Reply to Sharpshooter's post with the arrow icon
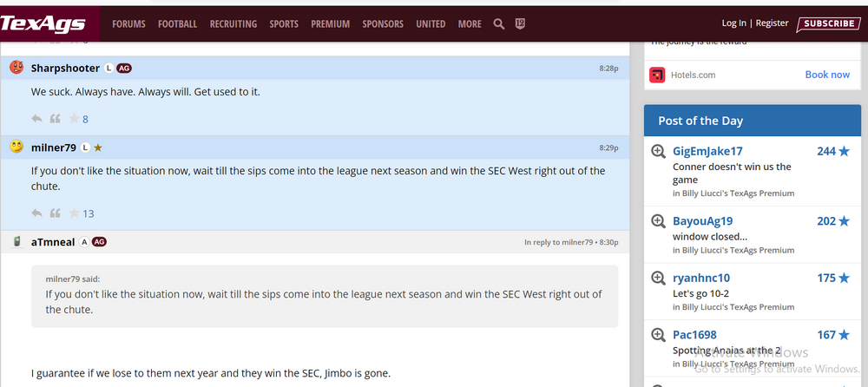This screenshot has width=868, height=387. [x=36, y=119]
